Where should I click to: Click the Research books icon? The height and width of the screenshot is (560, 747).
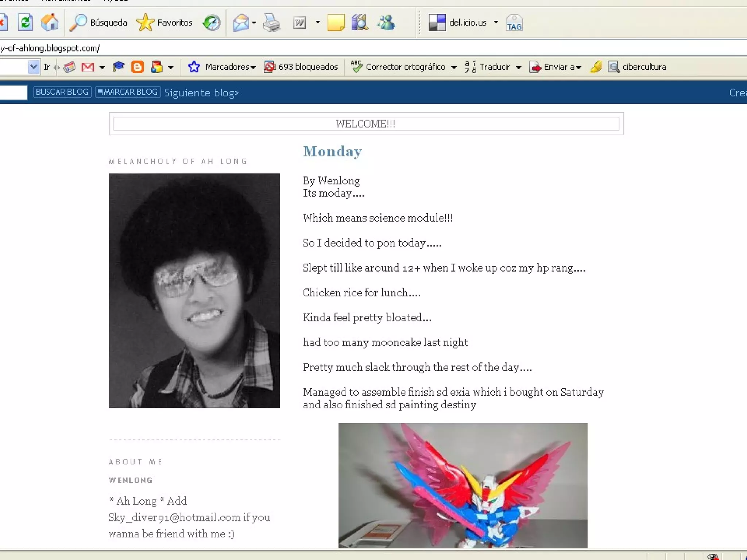[x=360, y=23]
